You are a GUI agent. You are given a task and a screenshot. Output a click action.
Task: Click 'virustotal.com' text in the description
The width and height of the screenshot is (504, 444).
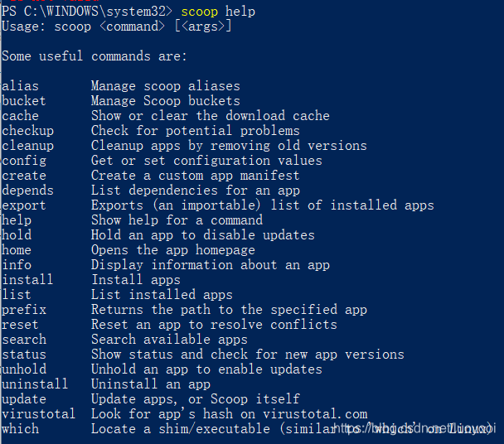pyautogui.click(x=315, y=414)
